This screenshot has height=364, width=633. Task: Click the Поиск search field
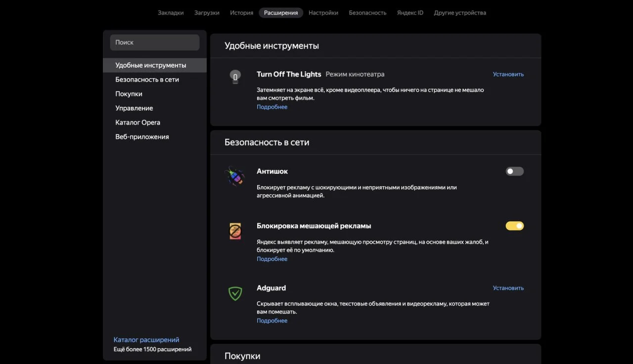point(155,43)
